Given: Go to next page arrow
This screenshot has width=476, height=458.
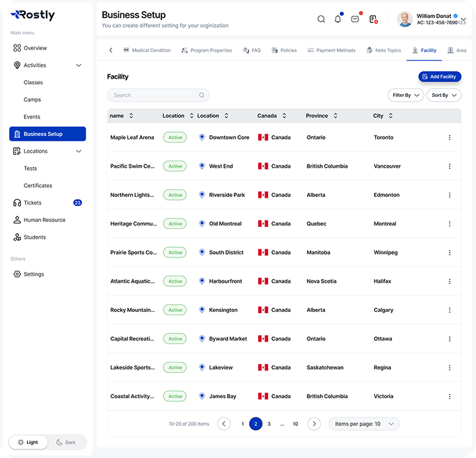Looking at the screenshot, I should 314,424.
